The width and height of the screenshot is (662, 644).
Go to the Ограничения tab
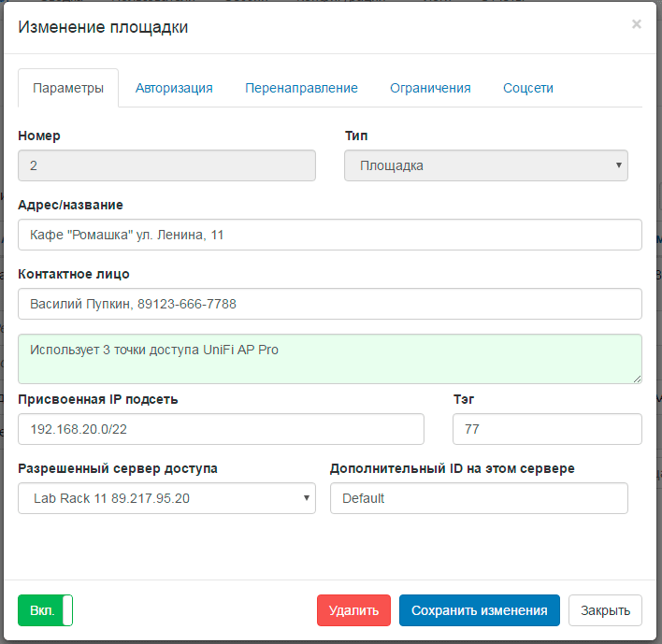pos(430,88)
